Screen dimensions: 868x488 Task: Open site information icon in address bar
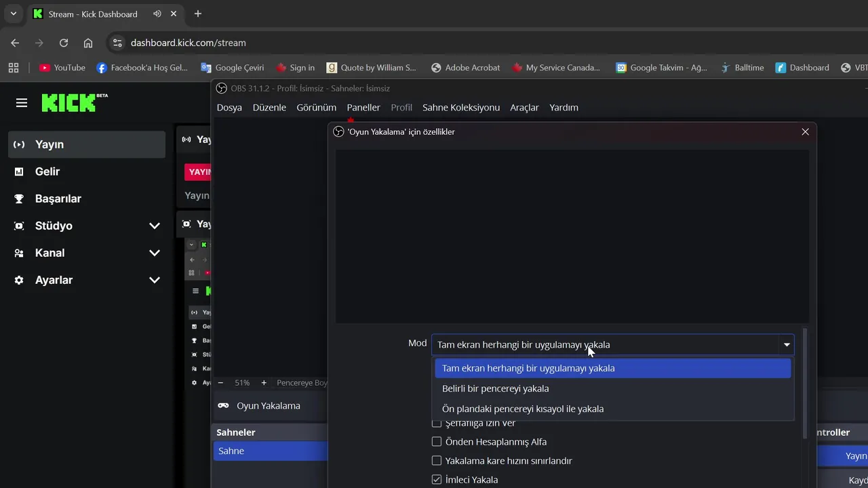click(117, 43)
